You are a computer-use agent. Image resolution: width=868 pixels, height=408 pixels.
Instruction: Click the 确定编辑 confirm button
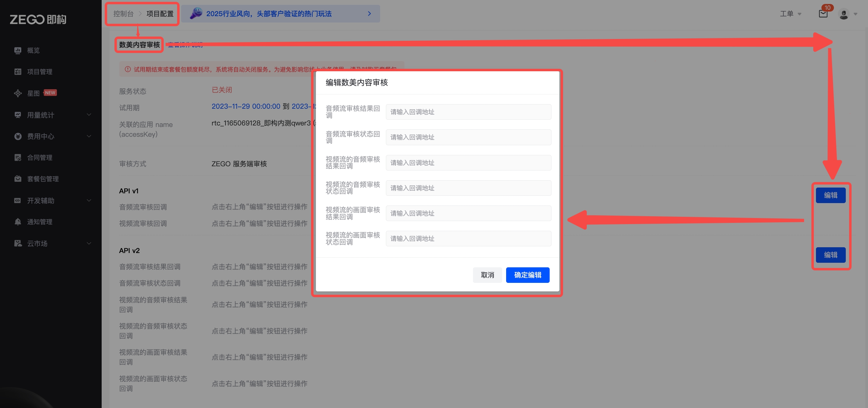[527, 275]
